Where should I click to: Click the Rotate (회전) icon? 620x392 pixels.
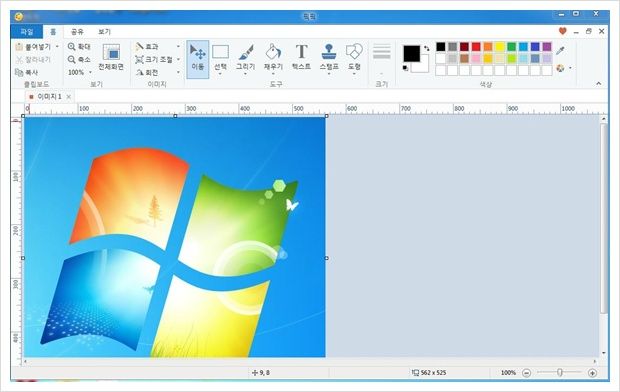139,72
